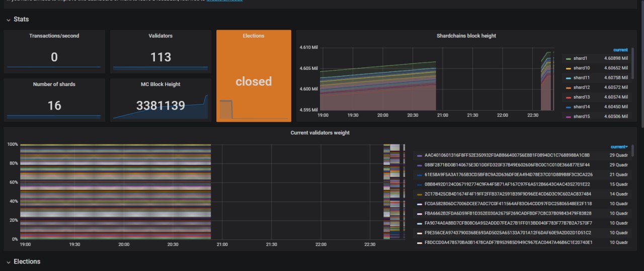The image size is (644, 271).
Task: Toggle shard12 series in legend
Action: (582, 87)
